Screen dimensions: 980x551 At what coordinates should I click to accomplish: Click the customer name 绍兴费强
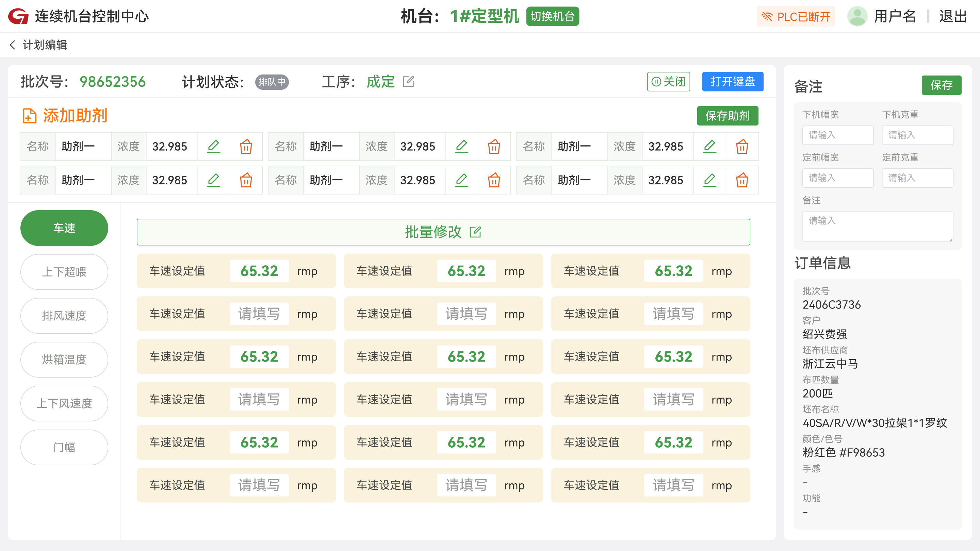pyautogui.click(x=825, y=334)
